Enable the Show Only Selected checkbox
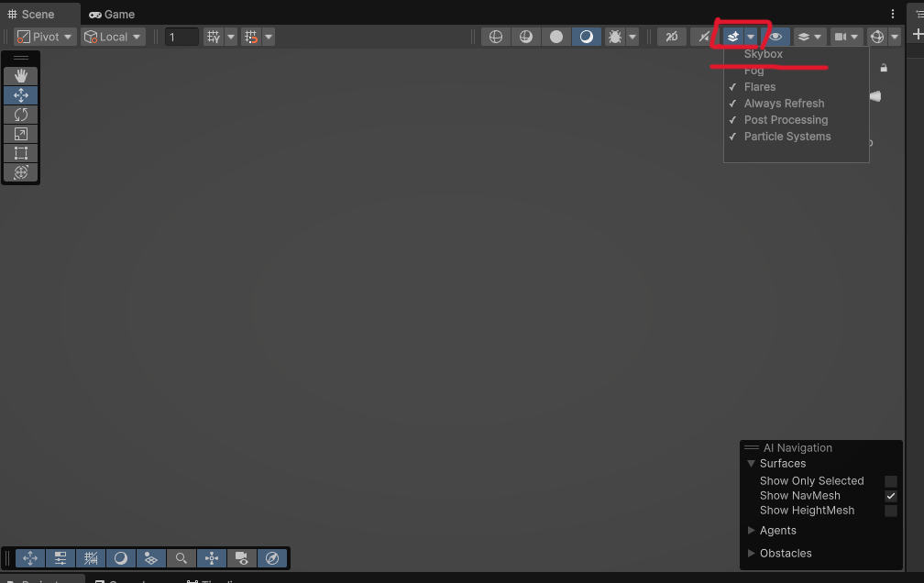Screen dimensions: 924x583 pos(890,481)
